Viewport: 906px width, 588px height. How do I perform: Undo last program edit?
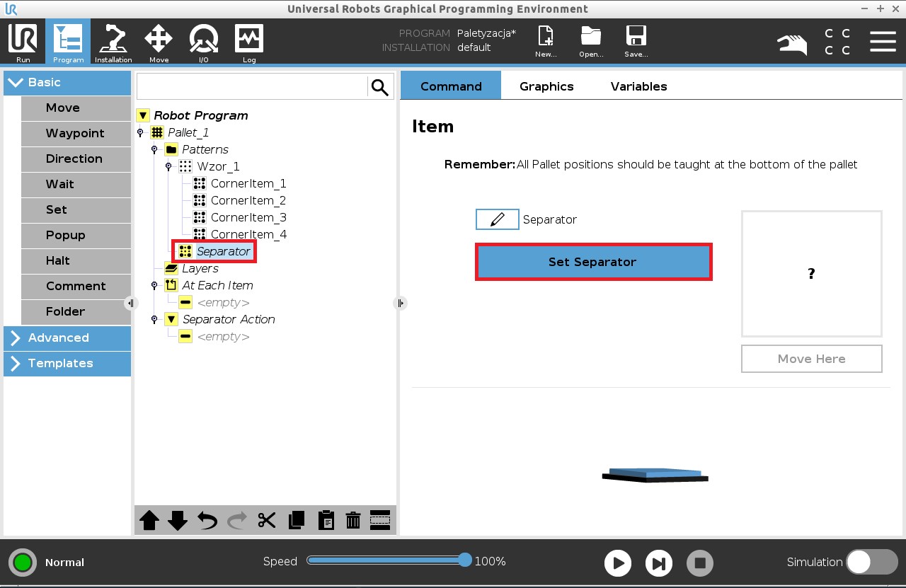(x=207, y=521)
